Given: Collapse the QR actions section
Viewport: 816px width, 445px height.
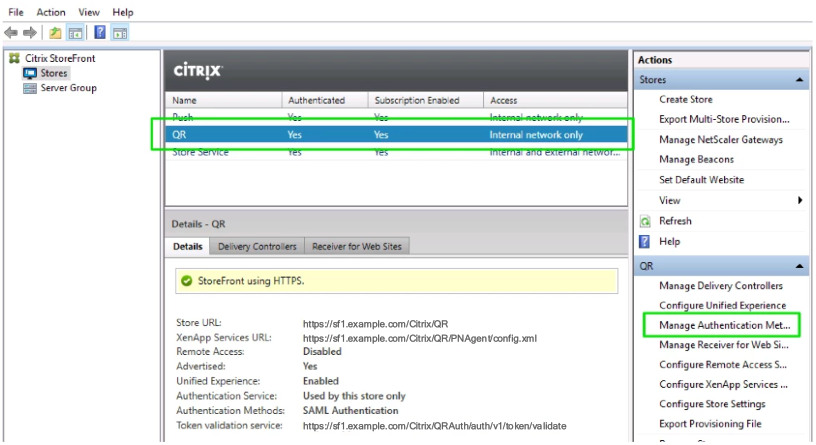Looking at the screenshot, I should (x=800, y=266).
